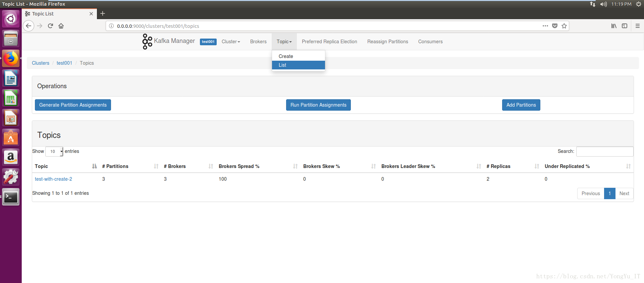Focus the topics Search input field

[x=605, y=151]
